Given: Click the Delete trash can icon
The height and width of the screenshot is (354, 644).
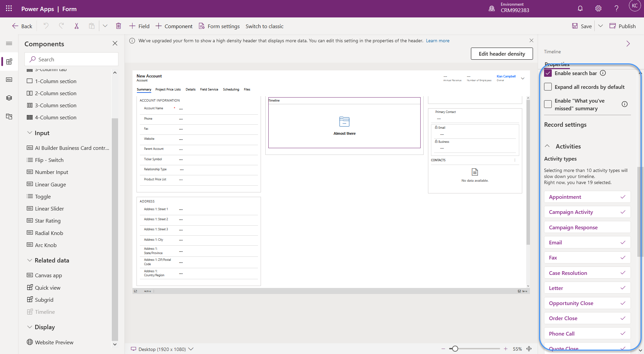Looking at the screenshot, I should click(118, 26).
